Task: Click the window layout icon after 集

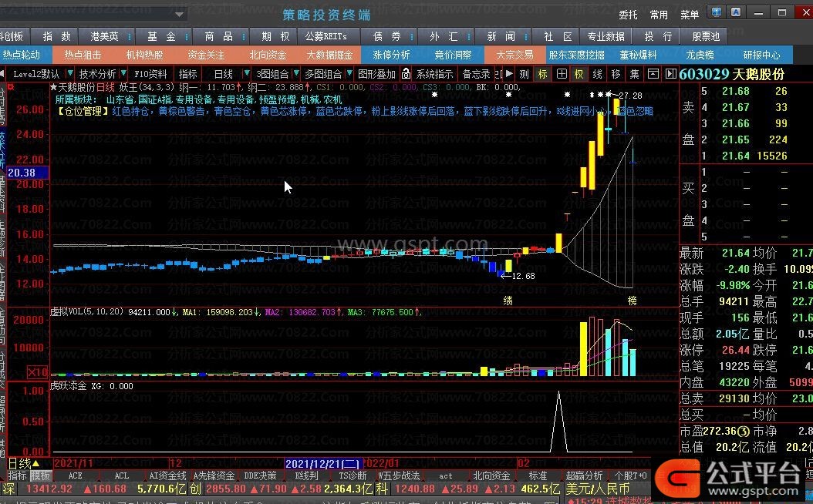Action: point(653,74)
